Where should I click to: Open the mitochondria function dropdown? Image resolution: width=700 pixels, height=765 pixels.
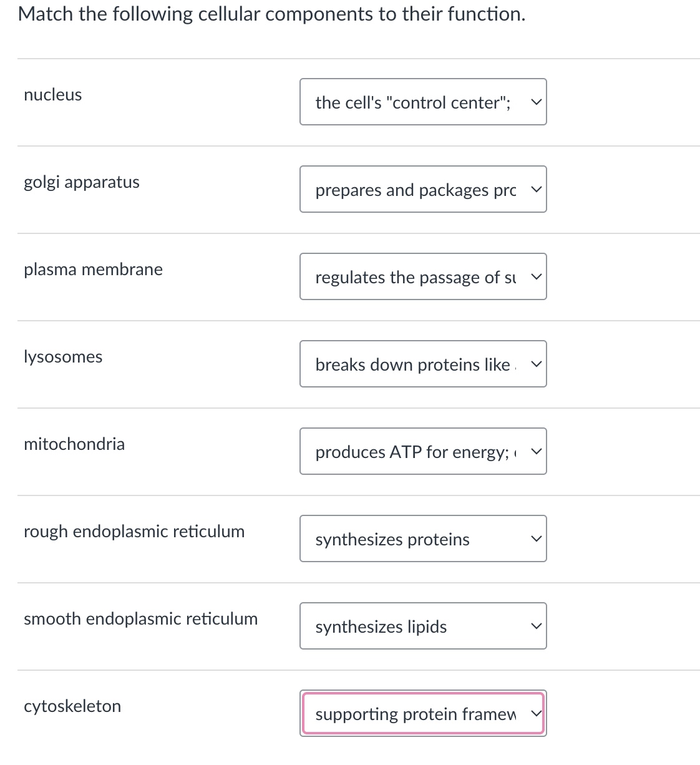coord(423,451)
